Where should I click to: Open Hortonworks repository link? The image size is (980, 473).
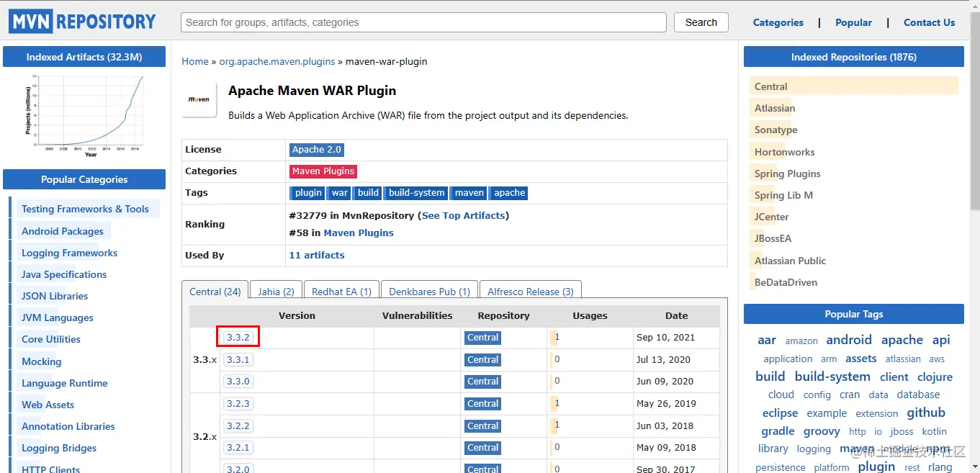785,152
